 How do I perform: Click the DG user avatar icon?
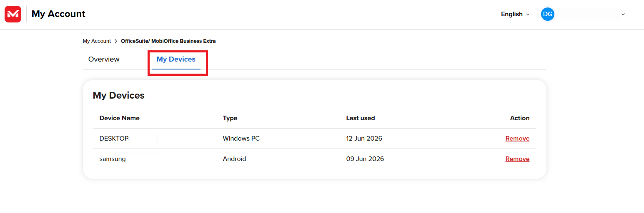pos(548,14)
